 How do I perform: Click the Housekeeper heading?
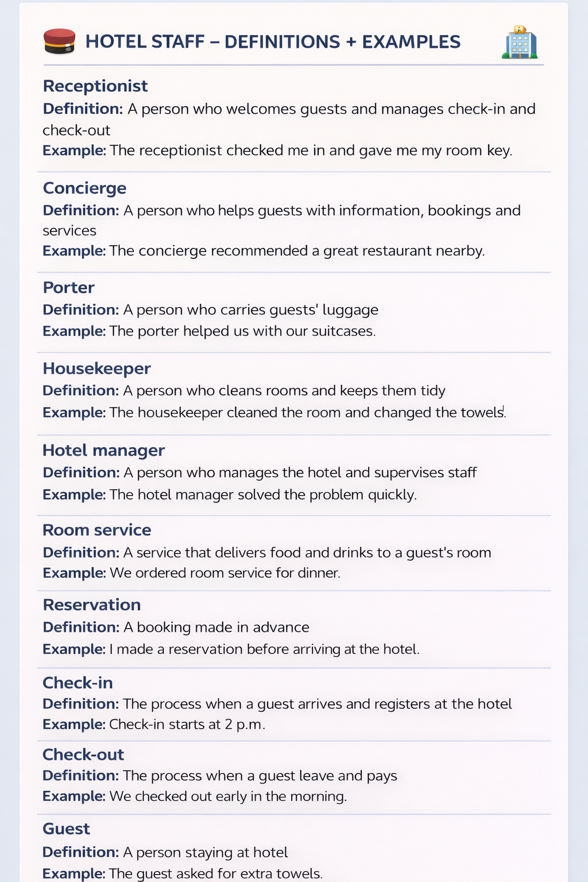(96, 369)
